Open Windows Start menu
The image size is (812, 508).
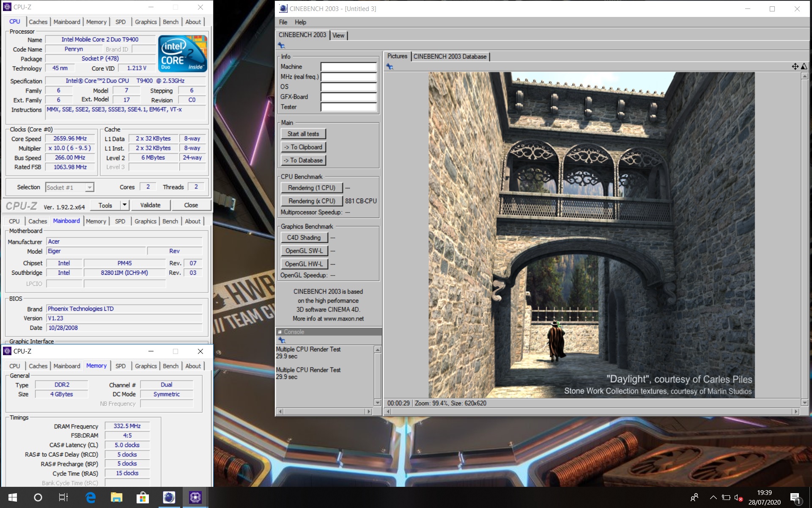click(x=12, y=497)
